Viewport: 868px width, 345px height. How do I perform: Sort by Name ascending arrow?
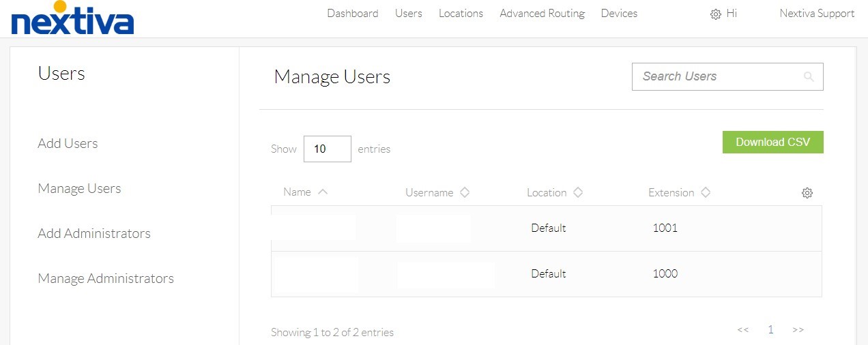click(x=323, y=192)
